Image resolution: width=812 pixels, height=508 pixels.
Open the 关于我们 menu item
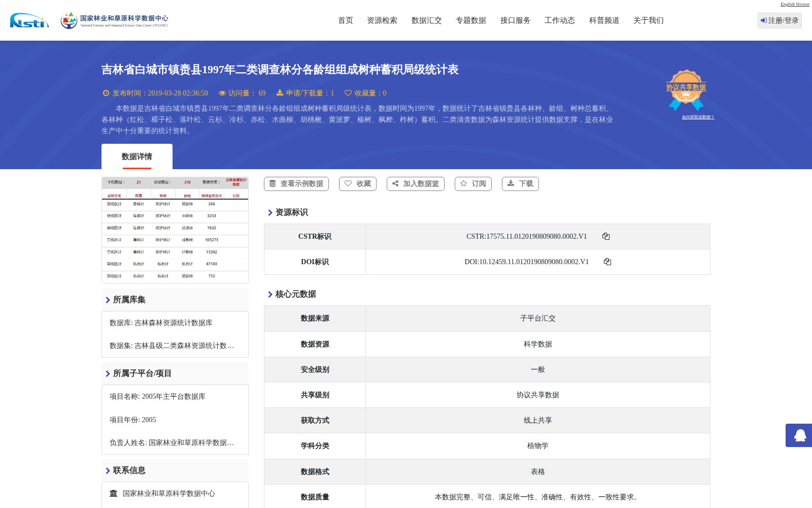pos(649,20)
